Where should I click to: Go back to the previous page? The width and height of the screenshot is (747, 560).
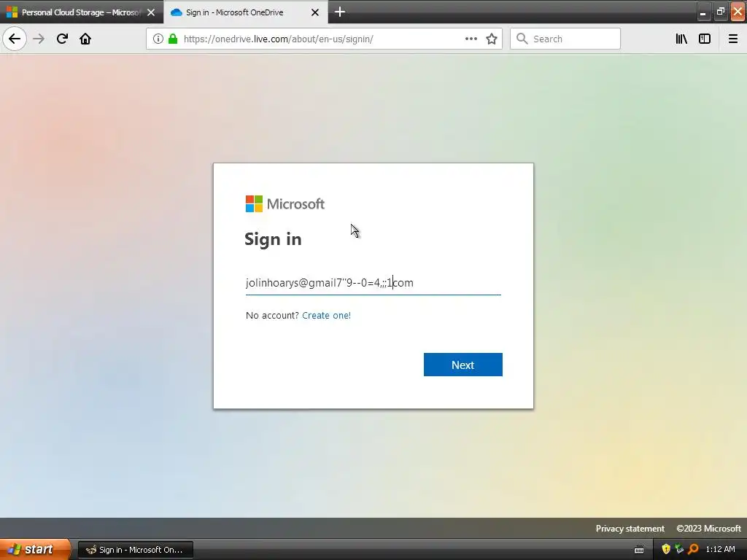[x=15, y=39]
